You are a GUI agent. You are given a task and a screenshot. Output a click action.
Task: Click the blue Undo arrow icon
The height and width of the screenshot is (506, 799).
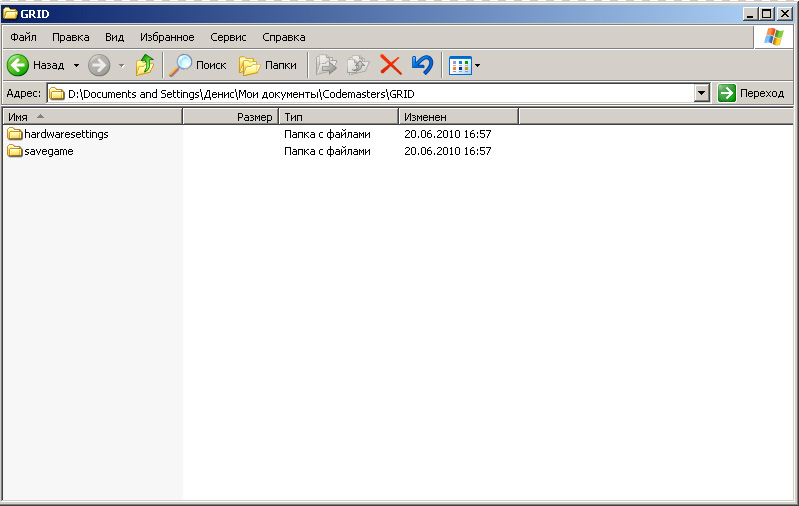coord(422,65)
